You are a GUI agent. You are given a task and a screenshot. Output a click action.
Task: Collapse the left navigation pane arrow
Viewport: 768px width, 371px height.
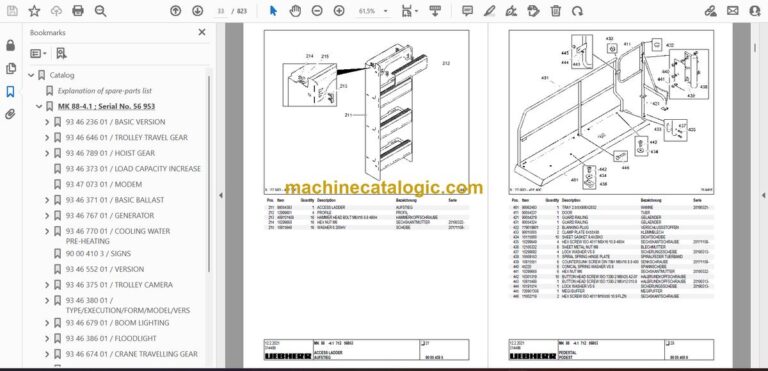point(220,195)
